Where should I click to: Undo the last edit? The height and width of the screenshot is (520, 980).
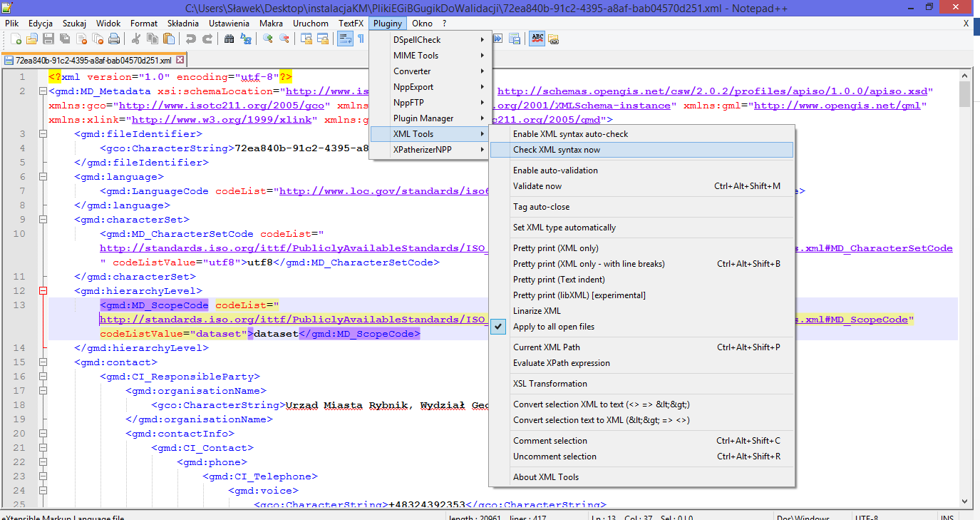(x=191, y=39)
